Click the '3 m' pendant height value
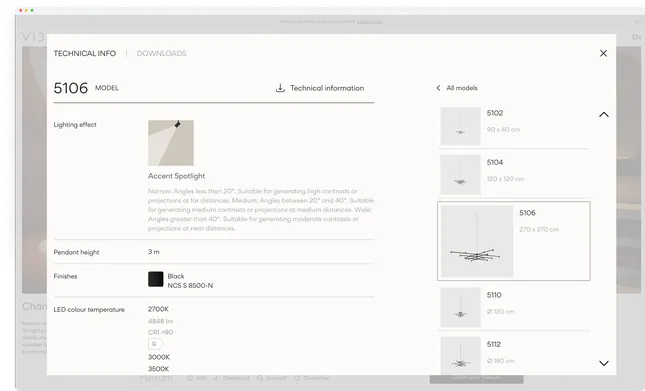Screen dimensions: 645x391 154,252
